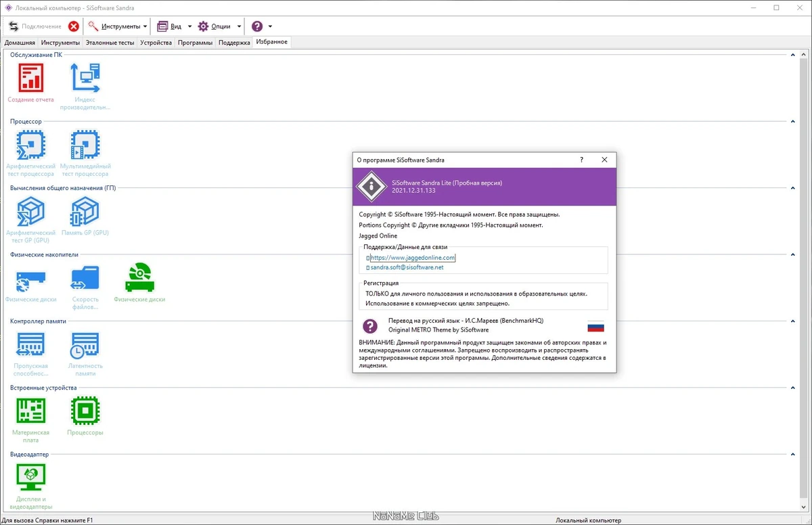This screenshot has height=525, width=812.
Task: Switch to the Эталонные тесты tab
Action: [110, 43]
